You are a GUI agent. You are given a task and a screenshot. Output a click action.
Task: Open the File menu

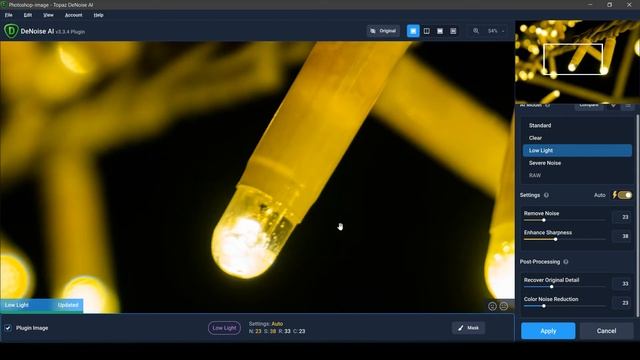[9, 15]
